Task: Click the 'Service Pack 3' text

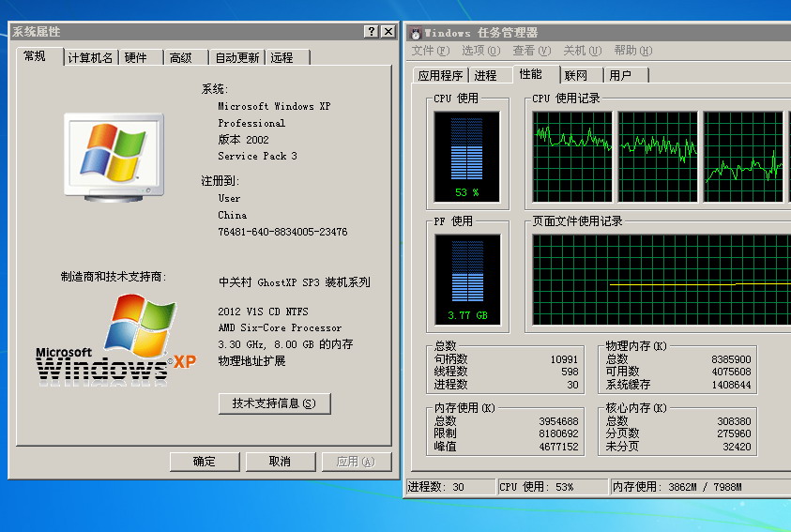Action: [257, 157]
